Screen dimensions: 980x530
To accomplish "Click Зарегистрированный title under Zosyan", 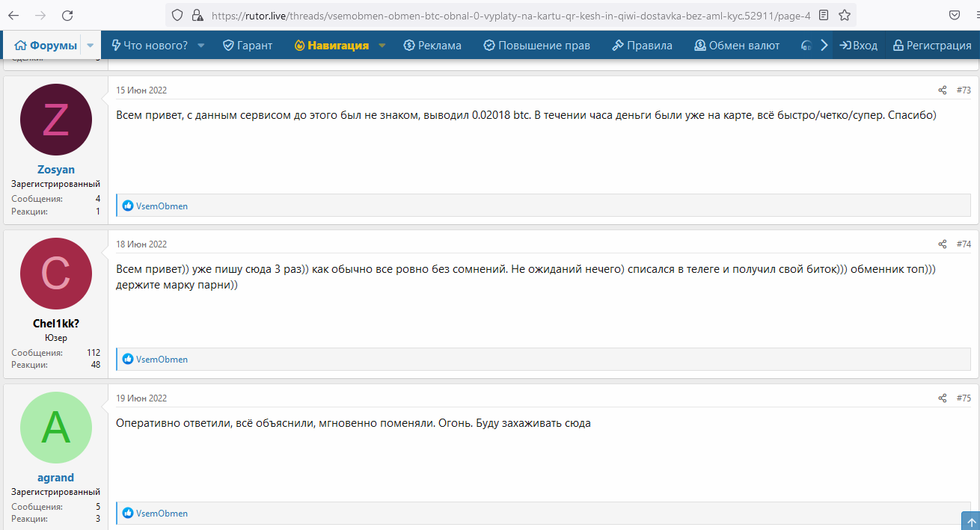I will click(x=56, y=184).
